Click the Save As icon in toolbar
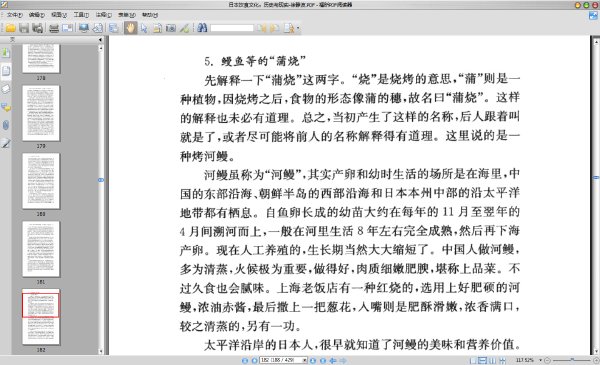The height and width of the screenshot is (365, 600). click(x=38, y=28)
